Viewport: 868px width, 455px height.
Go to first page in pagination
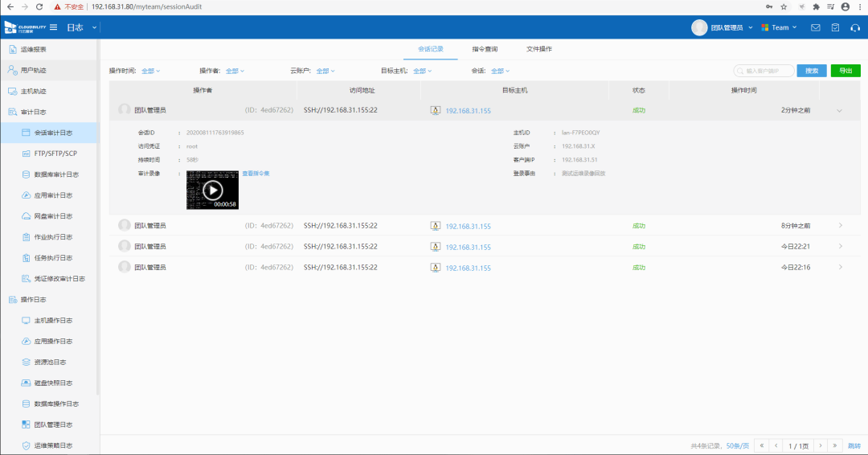pos(762,445)
